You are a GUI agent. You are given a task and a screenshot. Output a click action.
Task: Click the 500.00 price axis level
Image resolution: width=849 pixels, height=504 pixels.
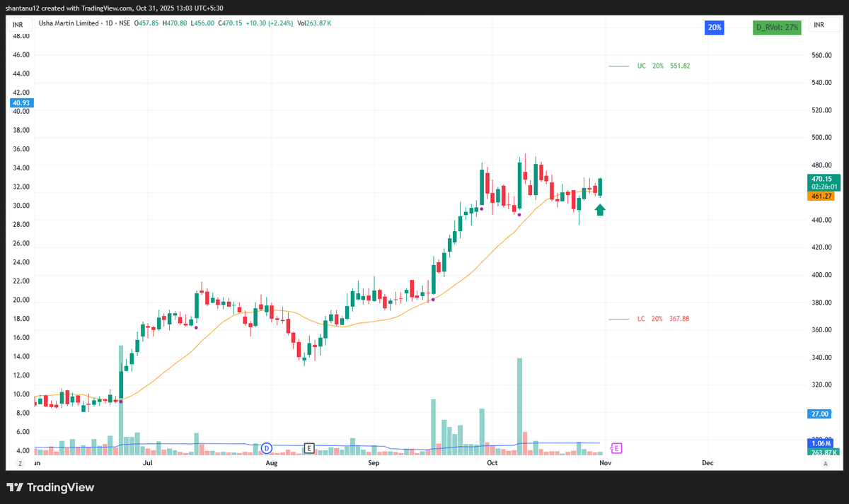coord(821,137)
